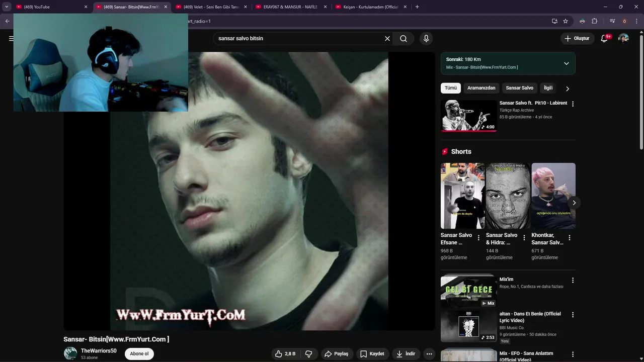The height and width of the screenshot is (362, 644).
Task: Install the app via address bar icon
Action: pos(554,21)
